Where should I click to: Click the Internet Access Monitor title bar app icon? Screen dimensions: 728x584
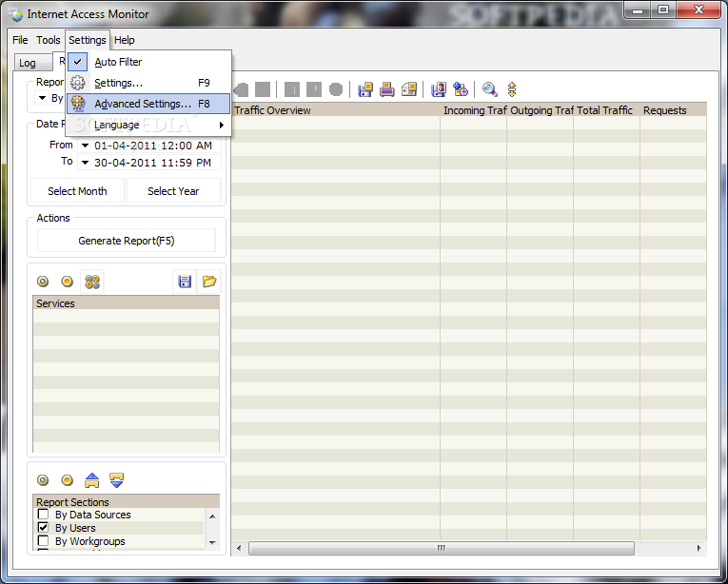16,14
